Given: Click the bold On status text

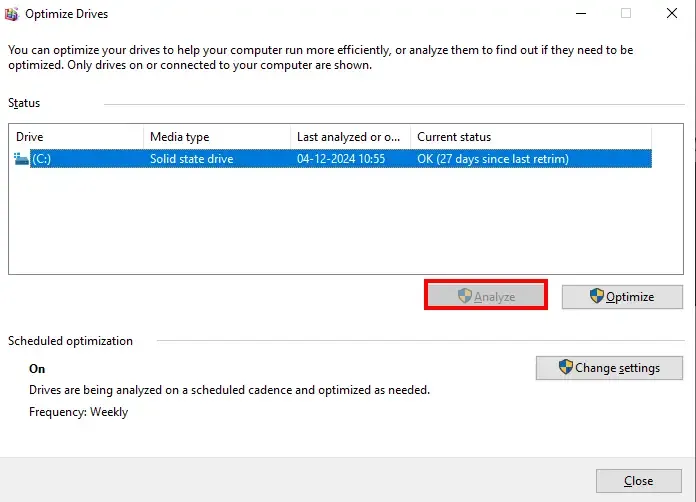Looking at the screenshot, I should click(x=37, y=369).
